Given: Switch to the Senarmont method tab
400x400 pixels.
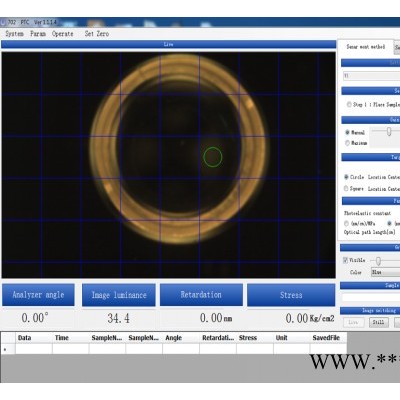Looking at the screenshot, I should click(366, 47).
